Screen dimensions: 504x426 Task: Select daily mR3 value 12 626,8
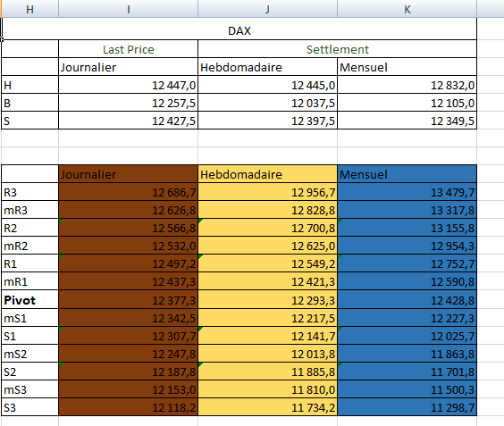pos(129,210)
